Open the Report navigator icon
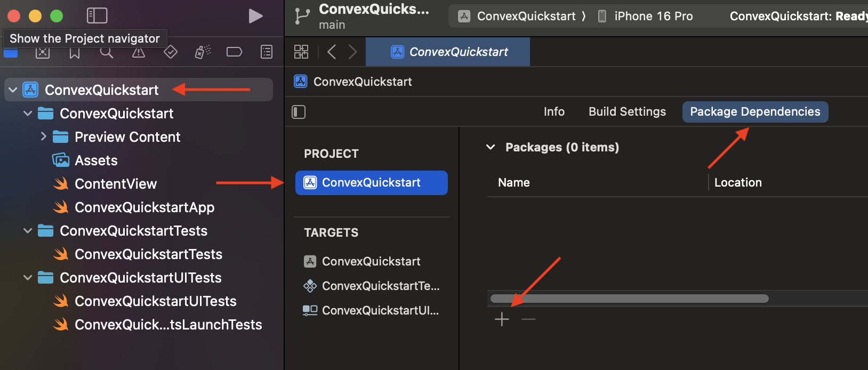 (x=267, y=52)
